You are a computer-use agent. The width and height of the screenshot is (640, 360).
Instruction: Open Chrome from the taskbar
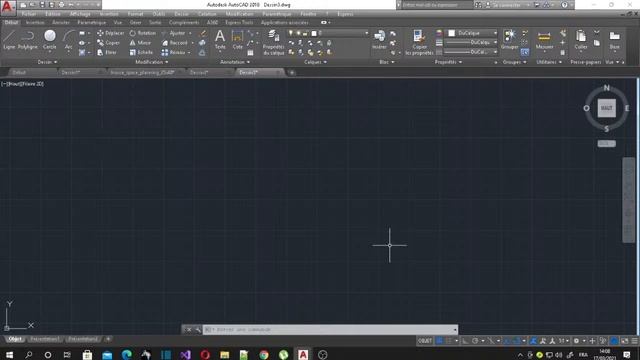click(x=264, y=355)
